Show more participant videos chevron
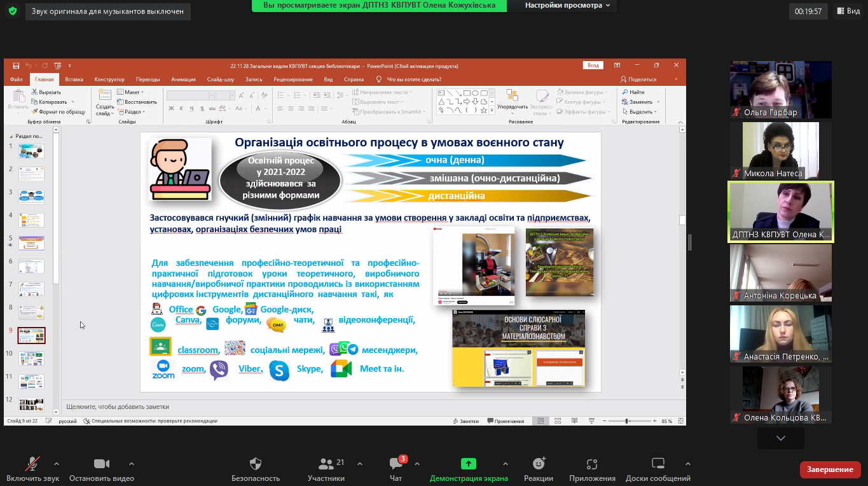Viewport: 868px width, 486px height. point(781,438)
